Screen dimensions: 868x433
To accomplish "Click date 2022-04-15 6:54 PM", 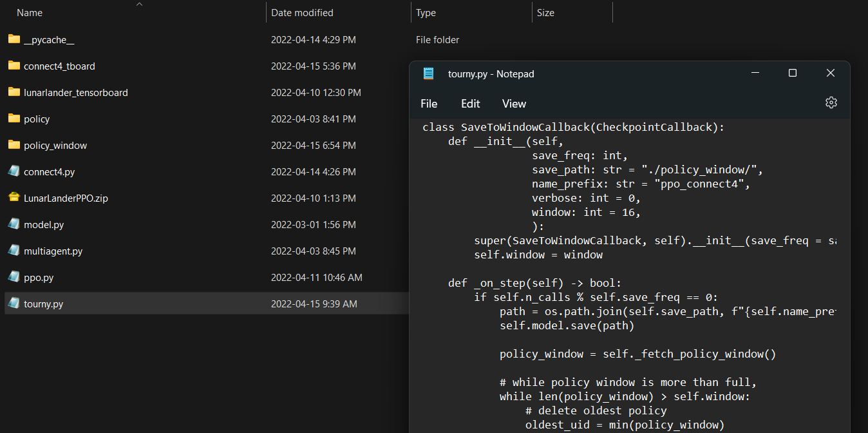I will tap(313, 146).
